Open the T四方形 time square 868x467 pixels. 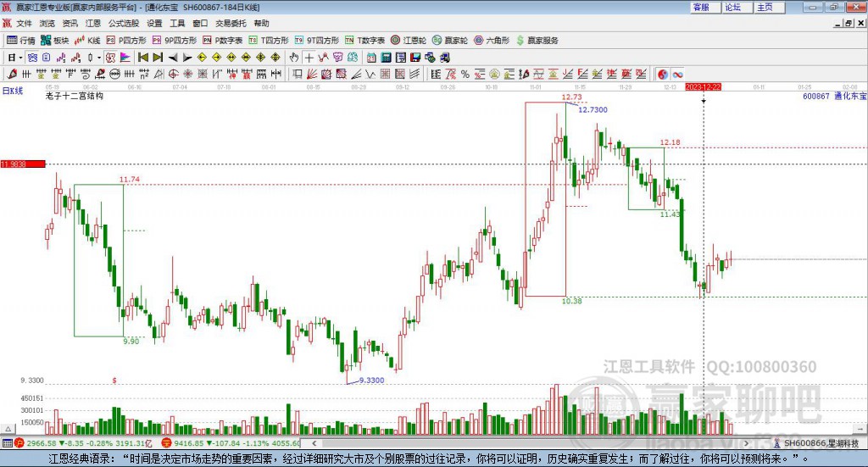[269, 41]
